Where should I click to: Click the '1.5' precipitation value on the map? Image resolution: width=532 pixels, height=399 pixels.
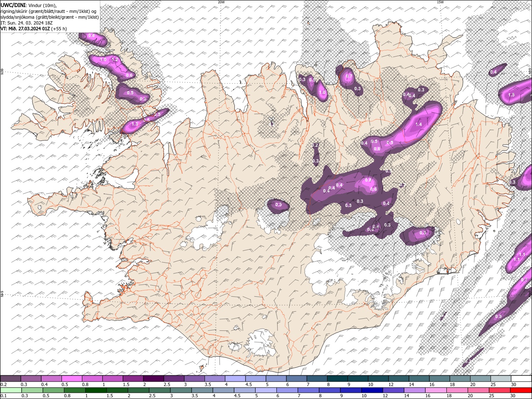511,95
